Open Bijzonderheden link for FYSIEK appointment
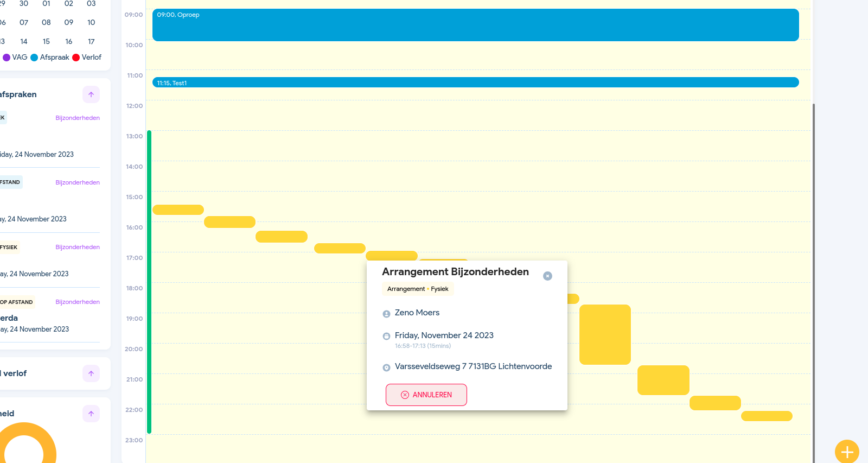 click(x=78, y=247)
